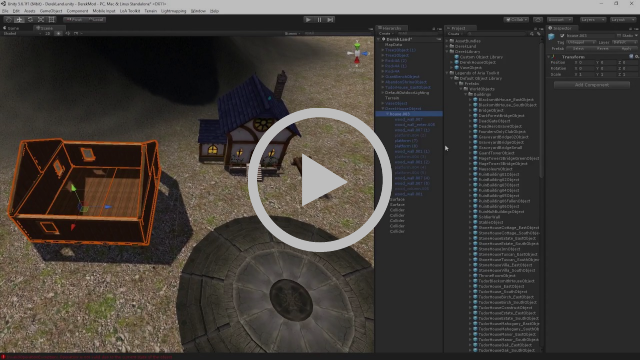640x360 pixels.
Task: Select the Hand tool in toolbar
Action: (9, 19)
